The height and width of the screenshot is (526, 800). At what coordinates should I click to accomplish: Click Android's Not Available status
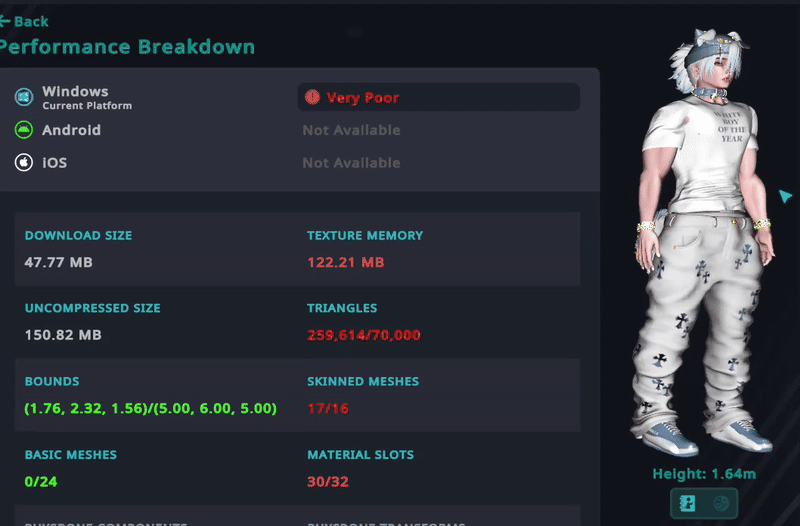click(351, 130)
